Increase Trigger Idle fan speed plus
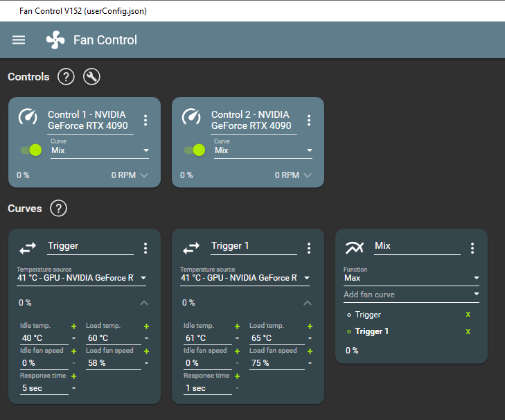This screenshot has width=505, height=420. (x=73, y=351)
